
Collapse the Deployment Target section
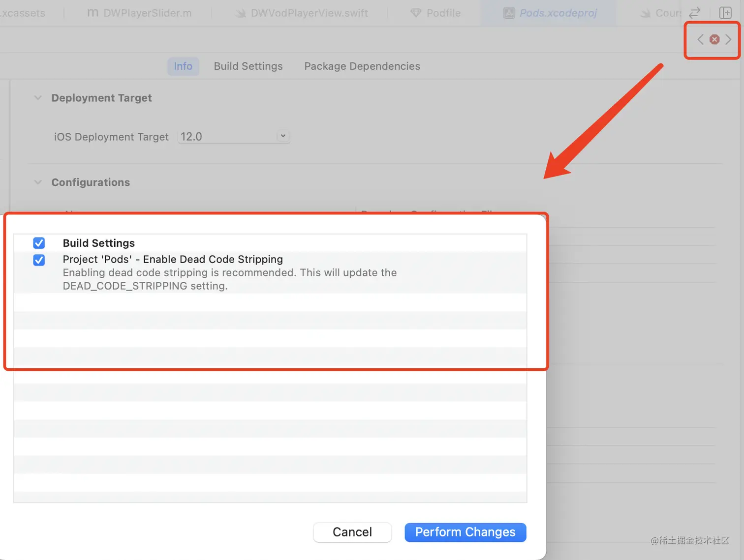(38, 98)
